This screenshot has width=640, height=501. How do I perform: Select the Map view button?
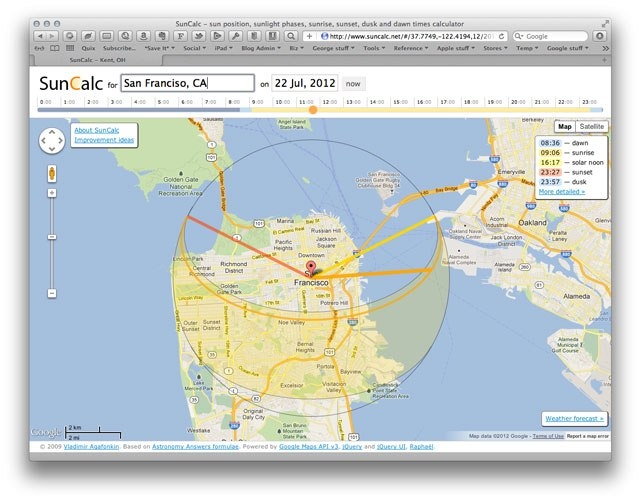(565, 127)
